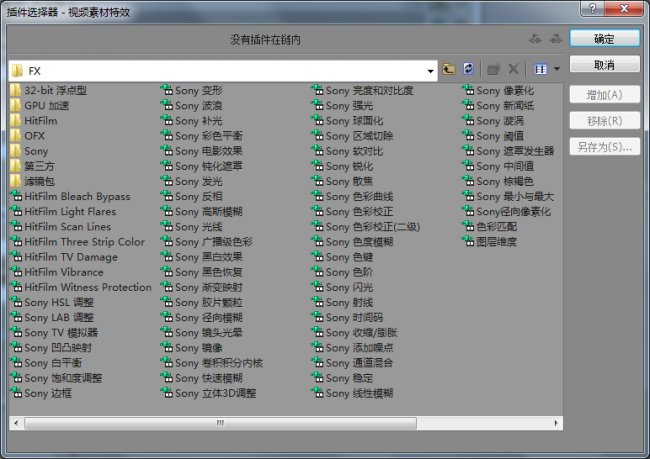
Task: Select the Sony 发光 entry
Action: coord(192,181)
